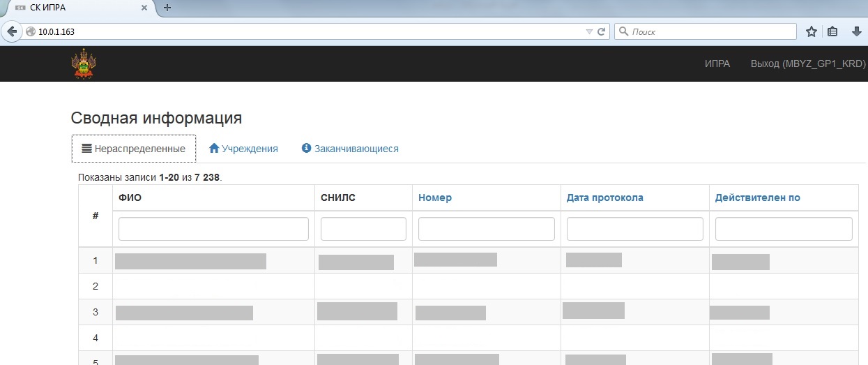Open the downloads arrow icon
The image size is (868, 365).
pyautogui.click(x=856, y=31)
